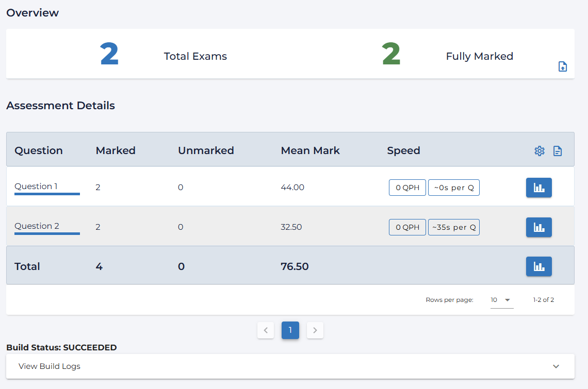Click the ~35s per Q badge for Question 2
The height and width of the screenshot is (389, 588).
454,227
